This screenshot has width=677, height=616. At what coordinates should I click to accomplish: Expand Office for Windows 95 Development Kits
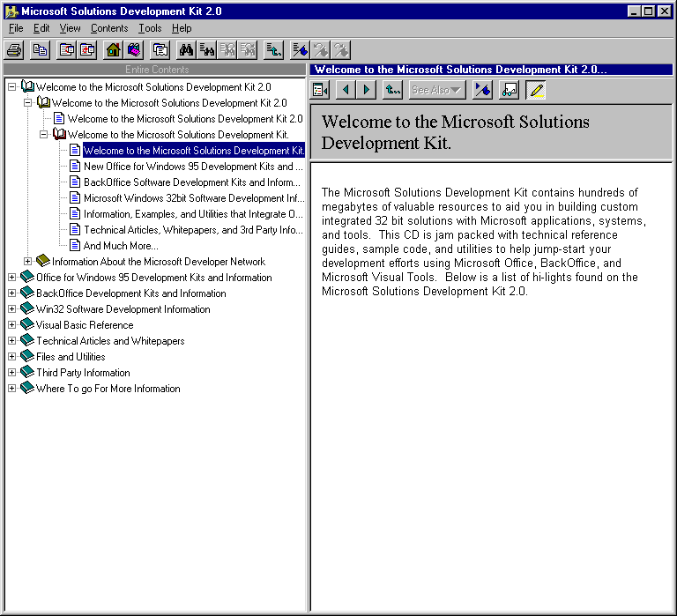coord(12,277)
